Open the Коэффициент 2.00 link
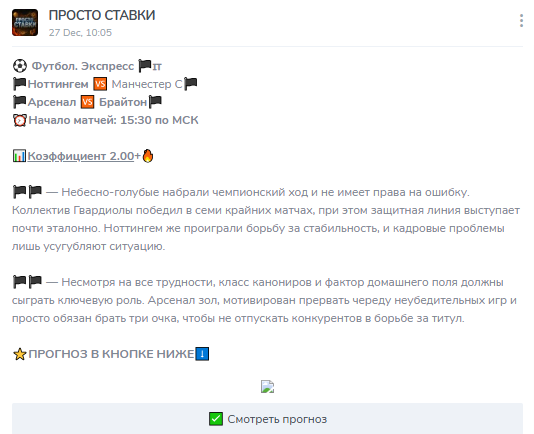534x434 pixels. tap(81, 156)
